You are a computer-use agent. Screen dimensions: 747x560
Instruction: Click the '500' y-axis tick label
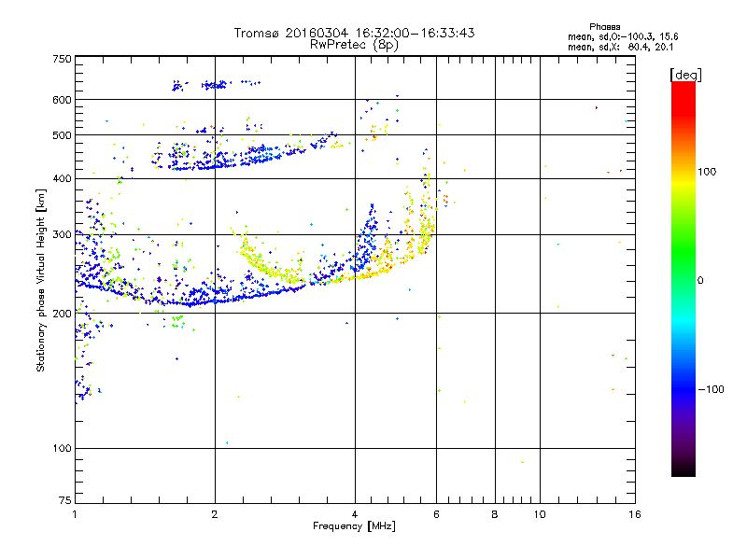click(62, 135)
